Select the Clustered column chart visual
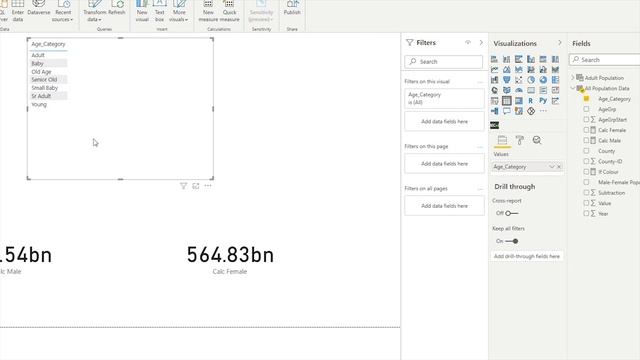The width and height of the screenshot is (640, 360). click(x=531, y=59)
